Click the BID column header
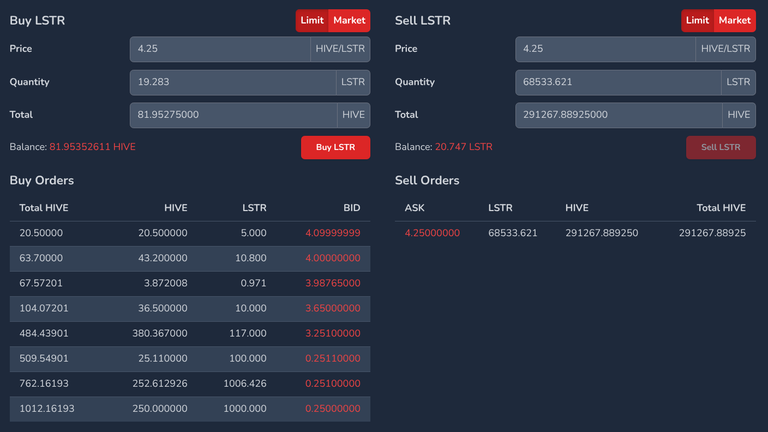Image resolution: width=768 pixels, height=432 pixels. (x=352, y=208)
